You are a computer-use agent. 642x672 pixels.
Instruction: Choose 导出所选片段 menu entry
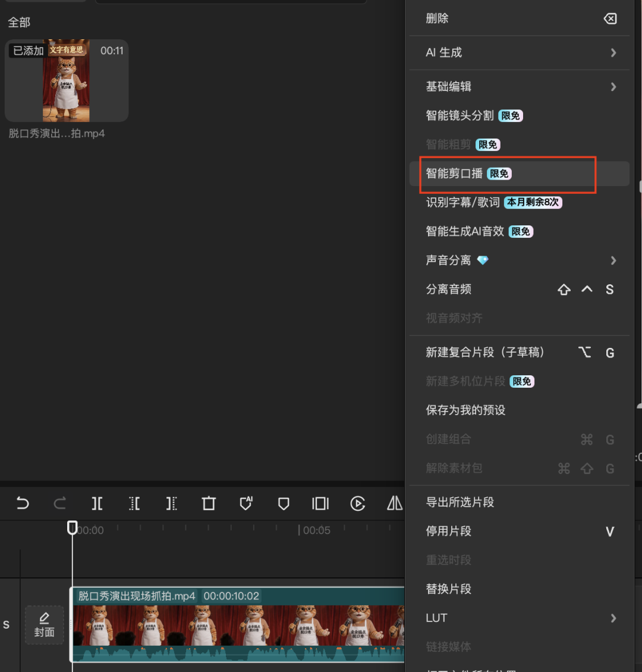(x=519, y=503)
